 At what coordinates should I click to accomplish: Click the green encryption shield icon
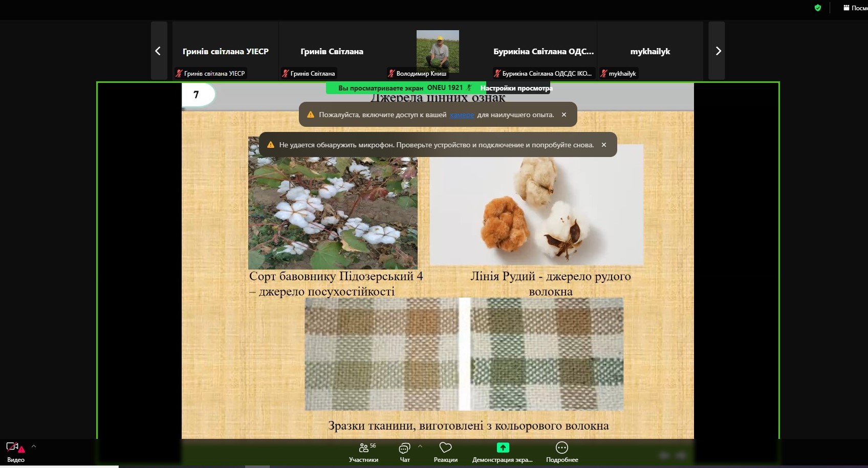pyautogui.click(x=818, y=8)
